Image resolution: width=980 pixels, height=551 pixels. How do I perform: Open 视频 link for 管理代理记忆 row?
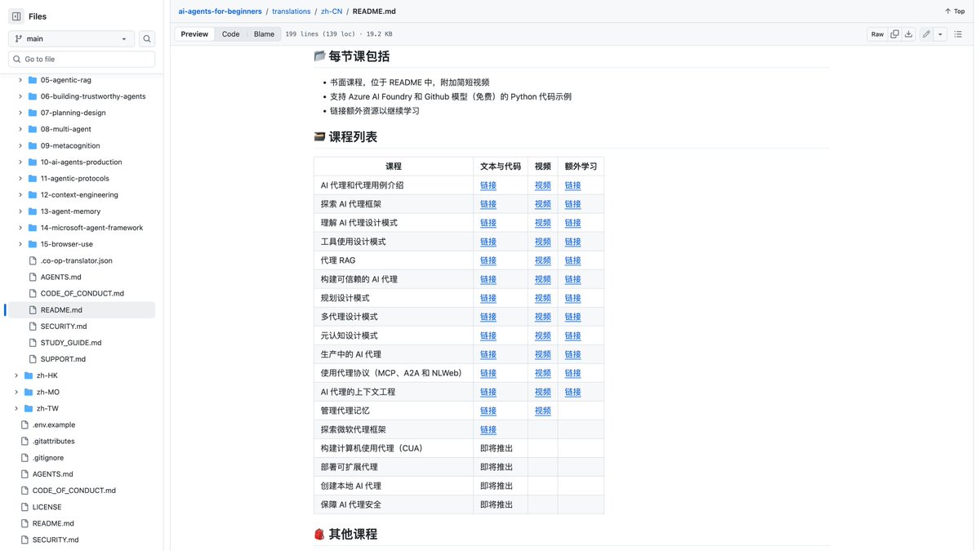543,411
